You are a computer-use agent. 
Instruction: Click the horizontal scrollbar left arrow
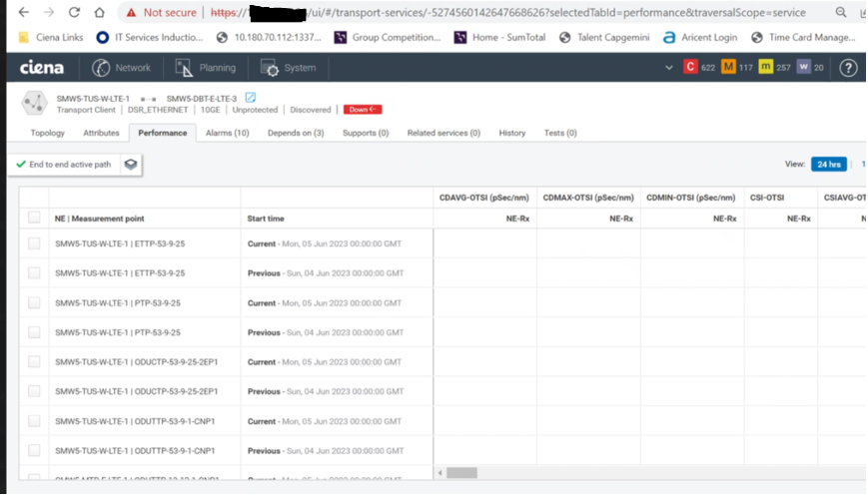point(440,472)
